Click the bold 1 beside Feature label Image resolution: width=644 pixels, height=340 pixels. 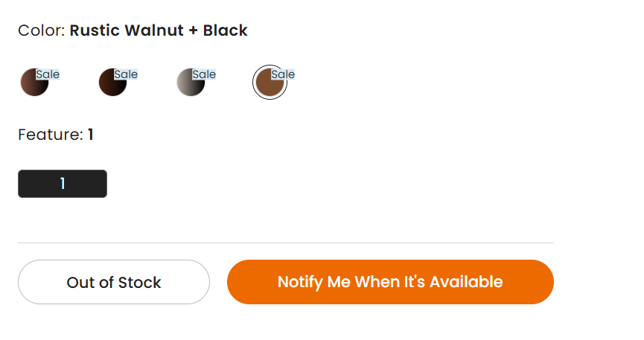(x=91, y=135)
